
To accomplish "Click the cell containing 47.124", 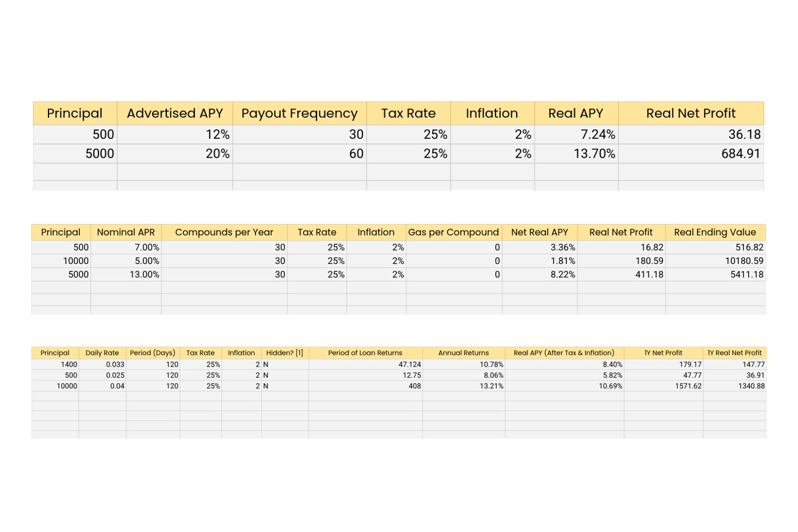I will (365, 364).
